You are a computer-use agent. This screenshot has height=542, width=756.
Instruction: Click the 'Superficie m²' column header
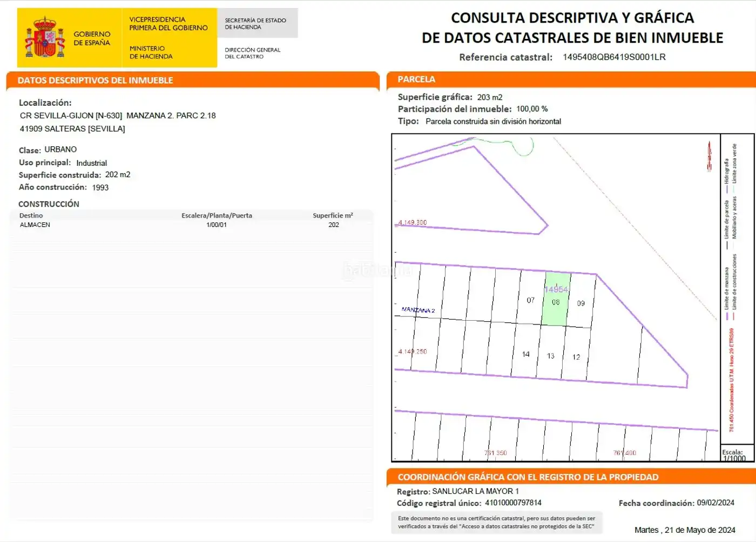tap(333, 215)
